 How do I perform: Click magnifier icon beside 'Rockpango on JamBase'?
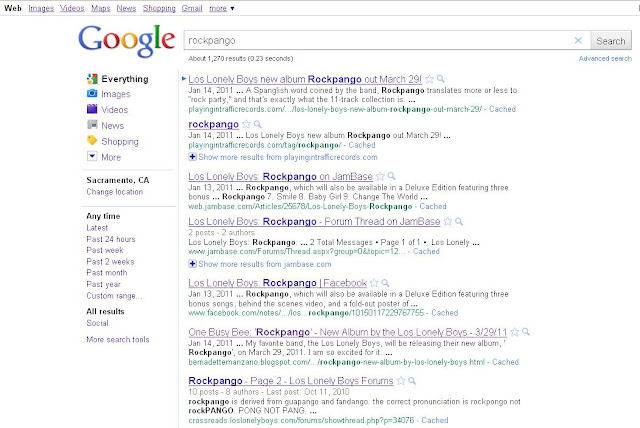391,176
